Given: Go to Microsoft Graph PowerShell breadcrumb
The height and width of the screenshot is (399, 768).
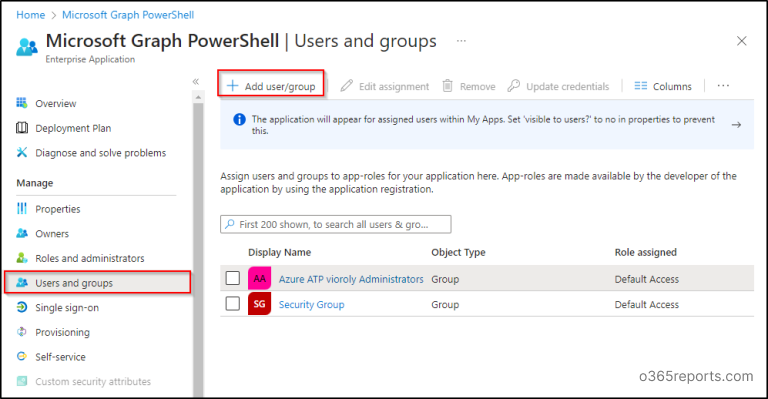Looking at the screenshot, I should 128,15.
